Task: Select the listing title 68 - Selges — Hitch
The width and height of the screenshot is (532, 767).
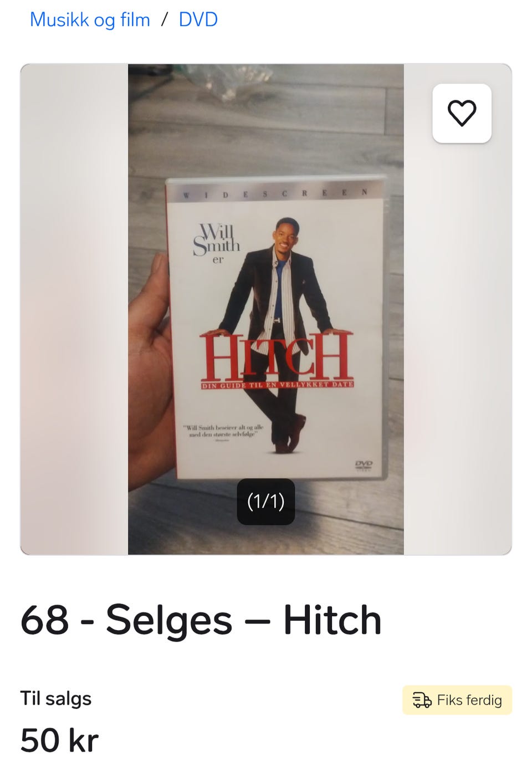Action: coord(201,620)
